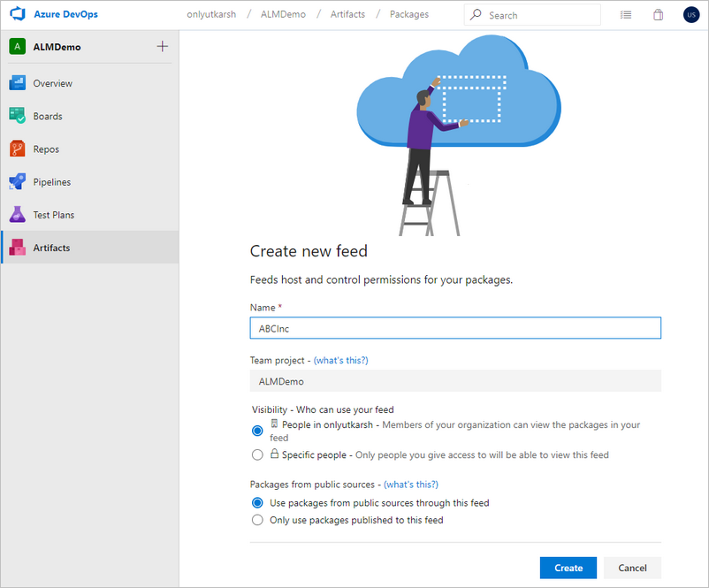
Task: Click the plus icon beside ALMDemo
Action: [162, 47]
